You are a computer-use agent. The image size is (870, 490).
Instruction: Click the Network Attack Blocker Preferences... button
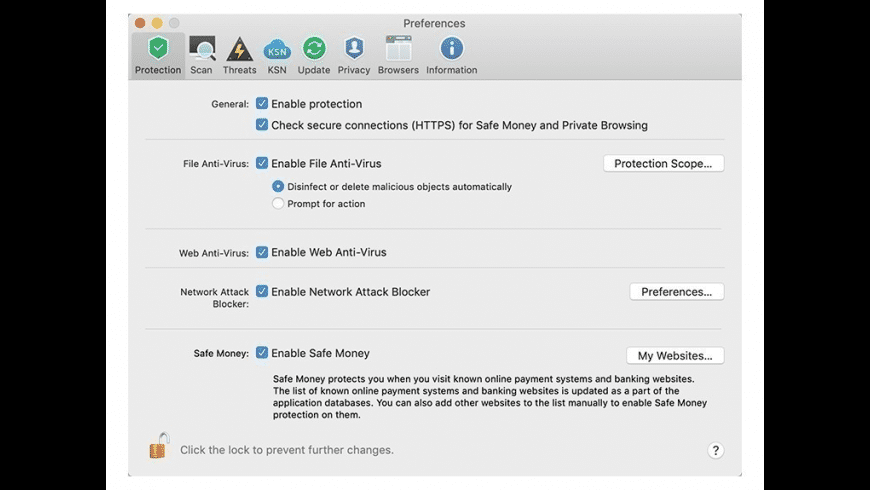click(676, 292)
